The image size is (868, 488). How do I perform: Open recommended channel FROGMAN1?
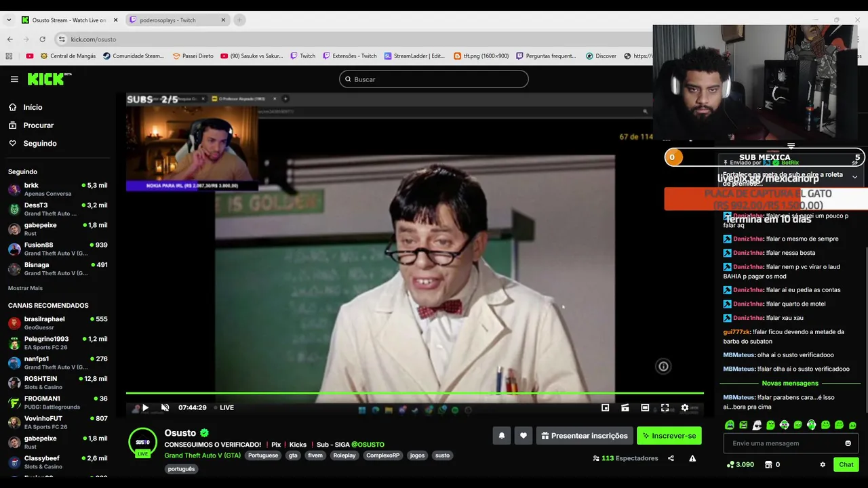click(58, 403)
